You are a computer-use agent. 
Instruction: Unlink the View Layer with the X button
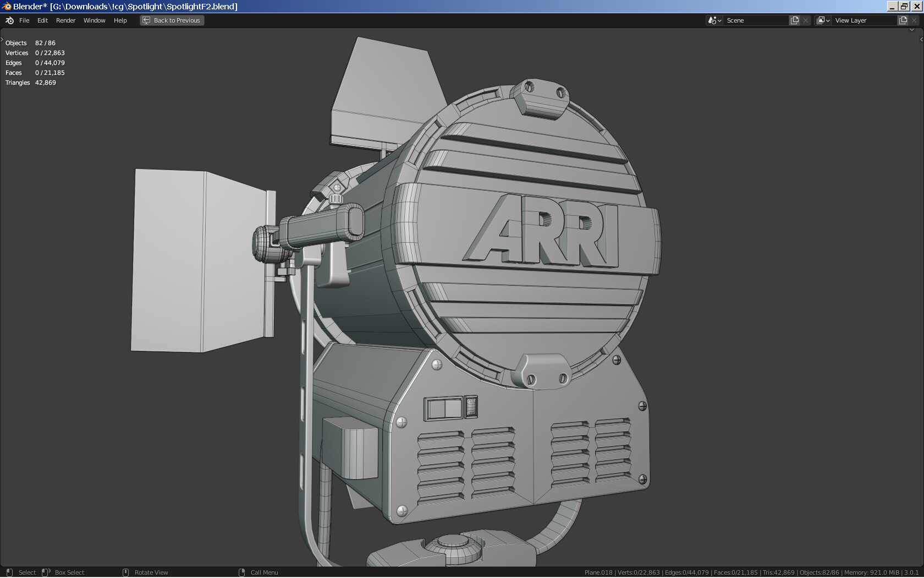(914, 20)
